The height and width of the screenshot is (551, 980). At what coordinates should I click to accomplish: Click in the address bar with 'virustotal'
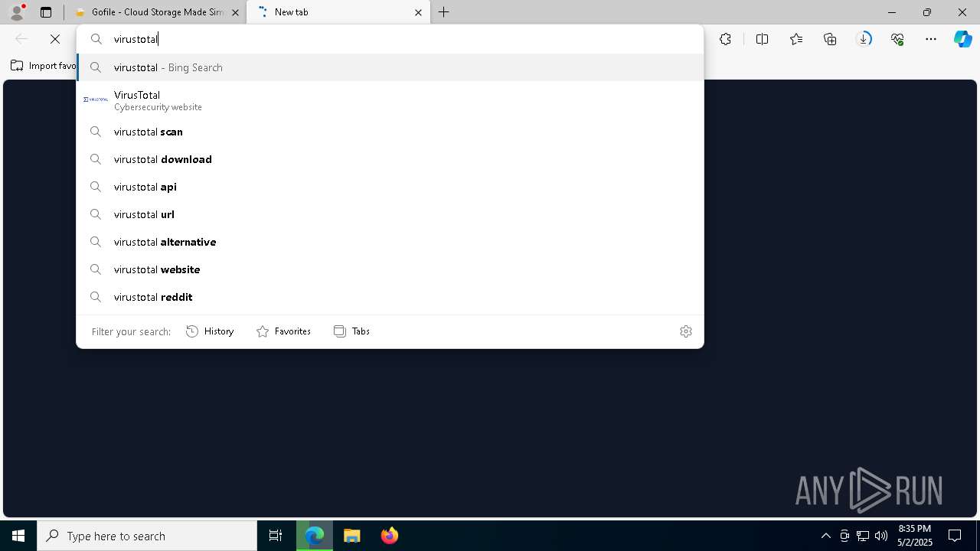tap(390, 39)
